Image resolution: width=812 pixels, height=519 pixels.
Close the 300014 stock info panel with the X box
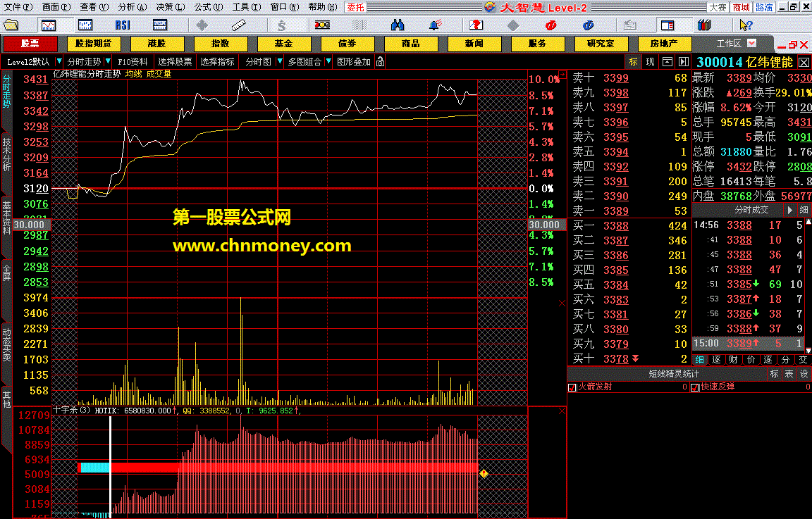click(x=804, y=63)
